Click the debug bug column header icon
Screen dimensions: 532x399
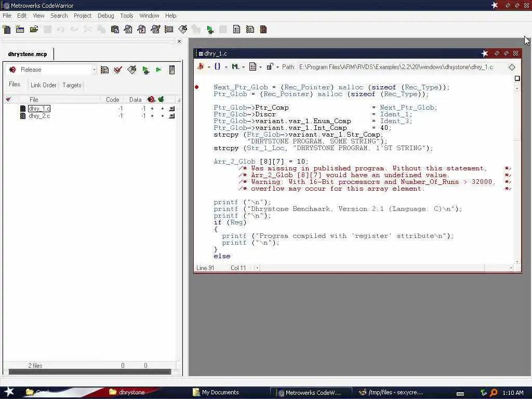click(151, 99)
